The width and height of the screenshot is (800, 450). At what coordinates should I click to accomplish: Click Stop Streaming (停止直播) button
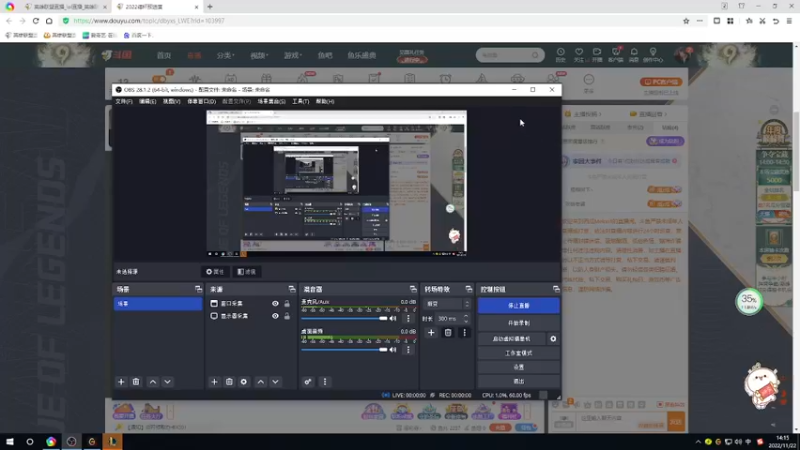(x=518, y=306)
